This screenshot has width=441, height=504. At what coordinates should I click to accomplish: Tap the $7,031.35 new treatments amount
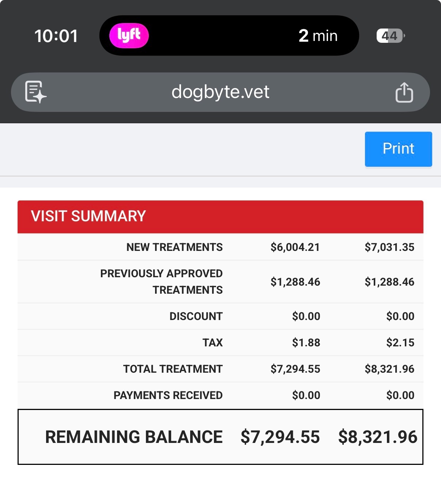tap(389, 247)
